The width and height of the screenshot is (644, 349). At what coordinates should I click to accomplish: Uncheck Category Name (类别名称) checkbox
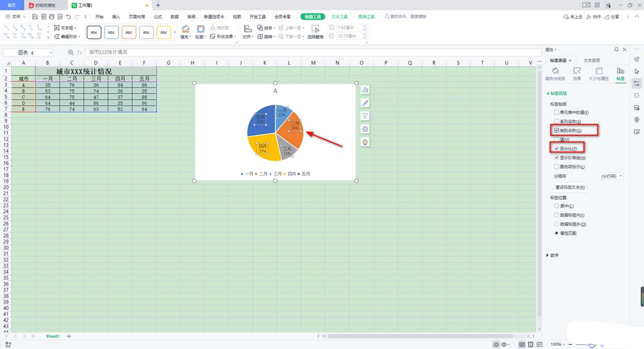click(x=557, y=130)
